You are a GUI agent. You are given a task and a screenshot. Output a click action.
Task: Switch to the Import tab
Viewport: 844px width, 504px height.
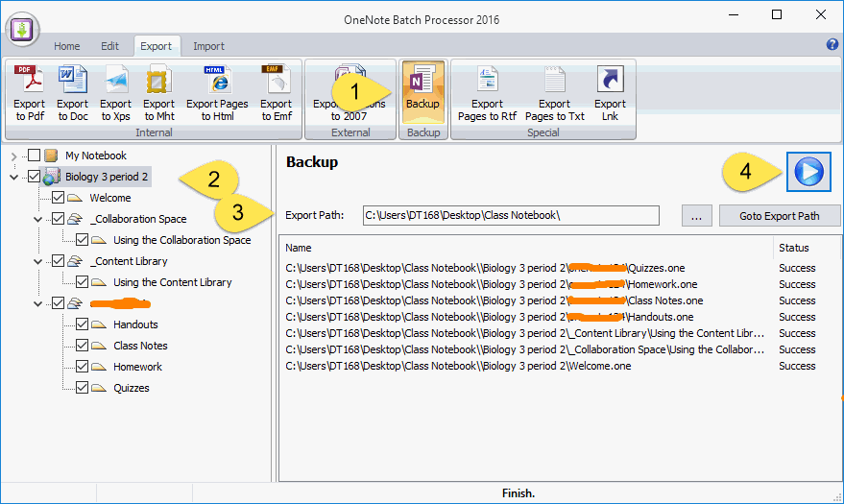click(x=209, y=46)
